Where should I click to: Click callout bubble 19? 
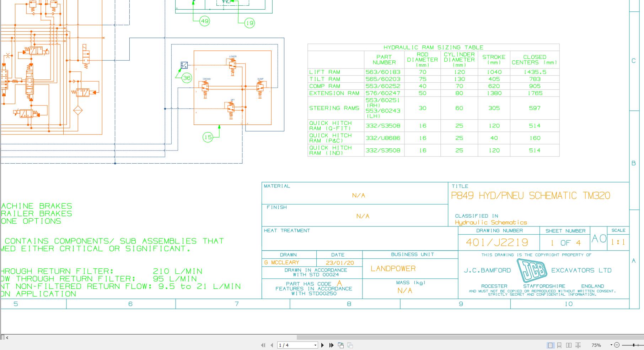coord(249,23)
